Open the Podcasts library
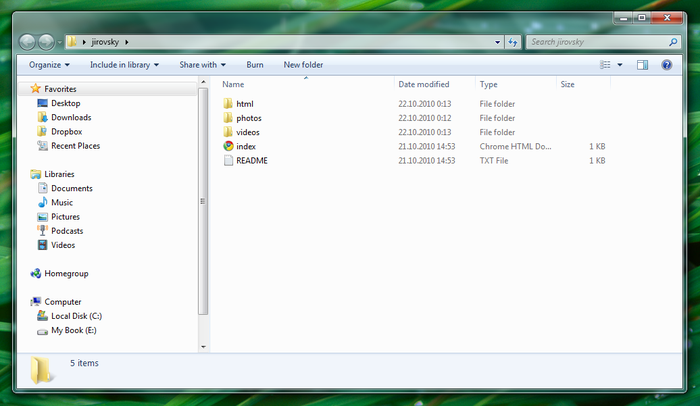 click(x=67, y=231)
